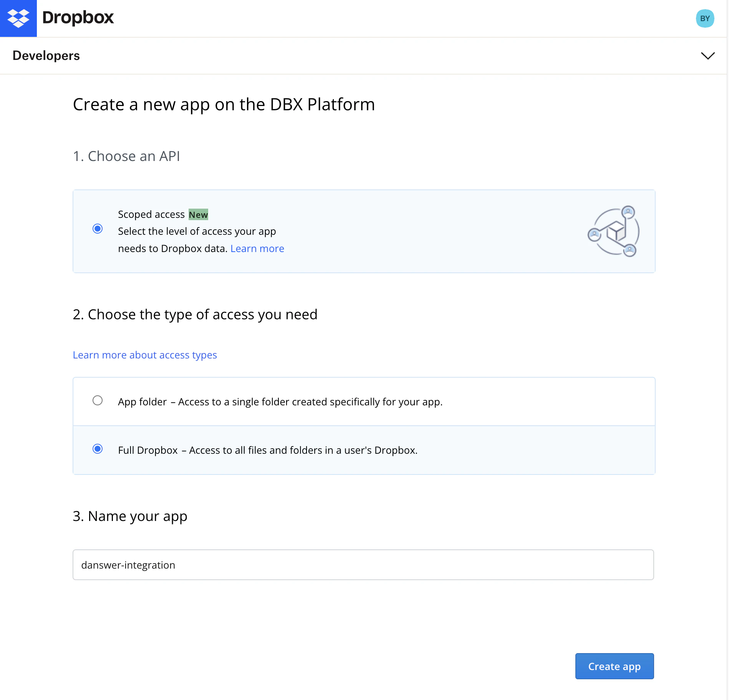Click the Scoped access illustration graphic
The image size is (729, 700).
[613, 231]
